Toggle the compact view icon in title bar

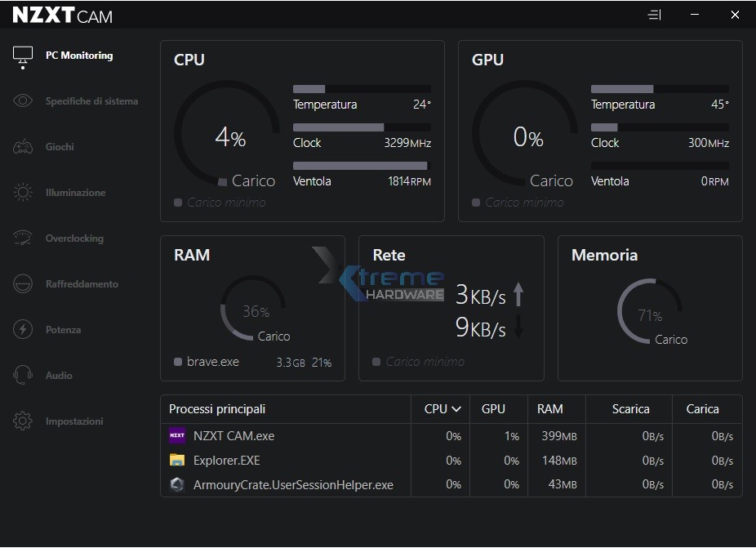tap(654, 15)
